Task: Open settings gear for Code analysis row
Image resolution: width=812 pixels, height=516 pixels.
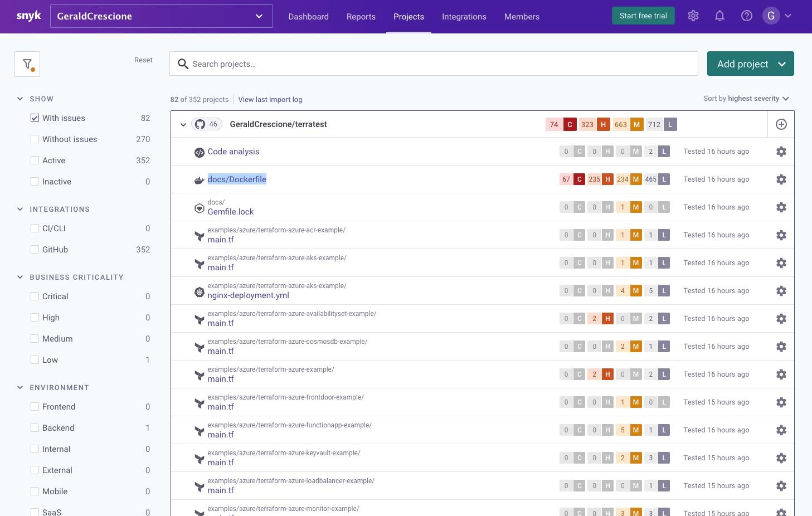Action: [x=781, y=152]
